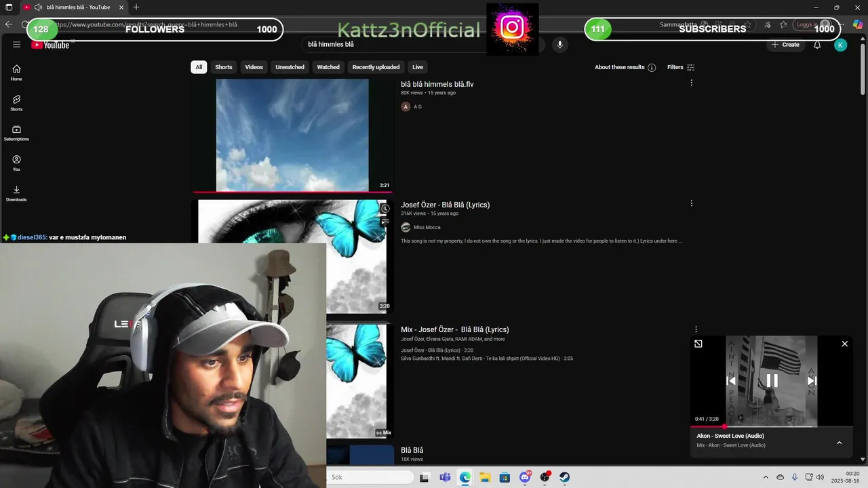Screen dimensions: 868x488
Task: Open Microsoft Teams from the taskbar
Action: (445, 477)
